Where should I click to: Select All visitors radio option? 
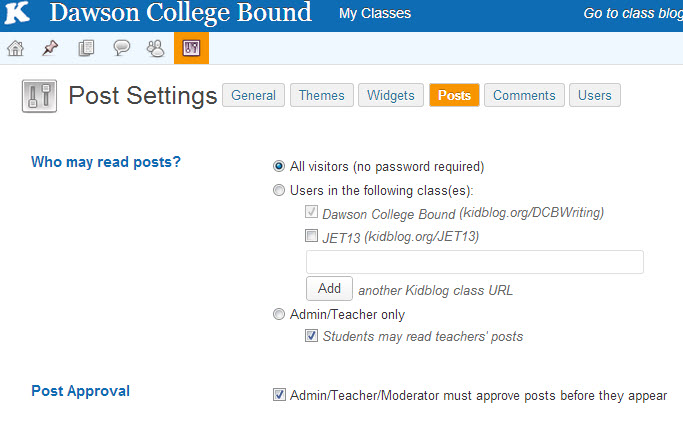pos(279,166)
